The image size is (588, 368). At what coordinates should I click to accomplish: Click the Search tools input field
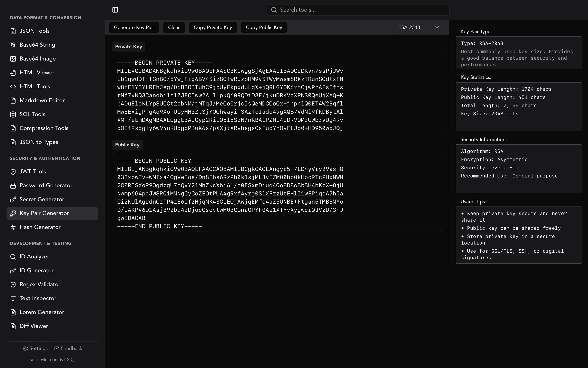click(358, 10)
